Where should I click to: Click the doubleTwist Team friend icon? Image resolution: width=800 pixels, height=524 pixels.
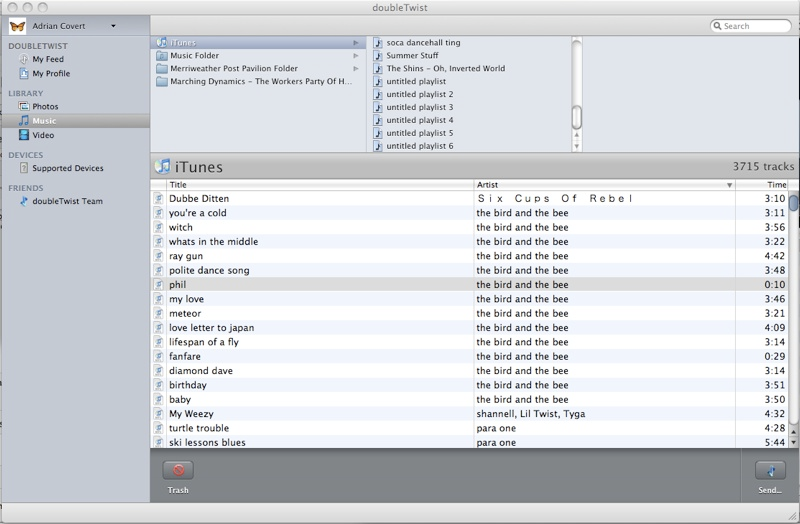coord(23,201)
